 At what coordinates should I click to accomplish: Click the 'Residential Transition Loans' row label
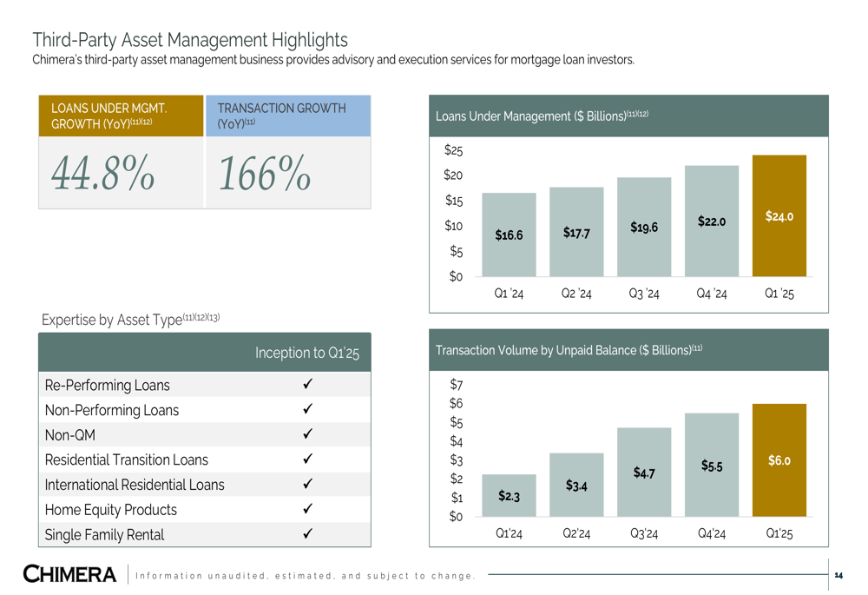point(126,459)
